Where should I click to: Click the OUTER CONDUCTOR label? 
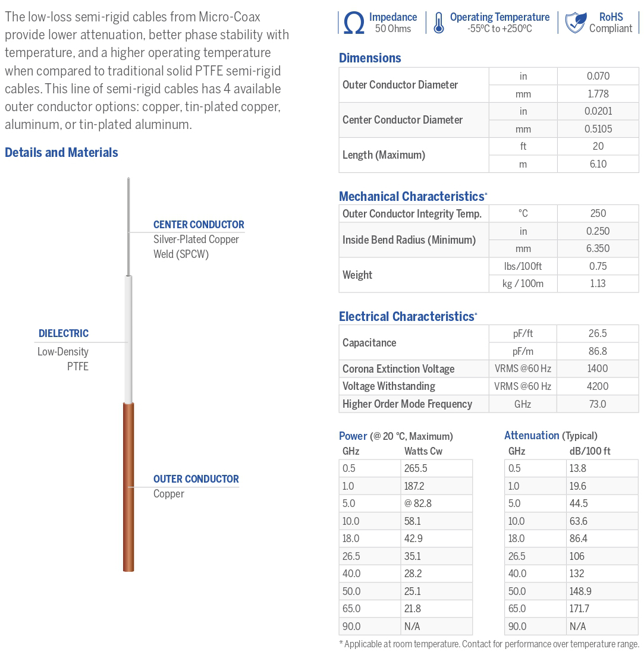pyautogui.click(x=196, y=479)
